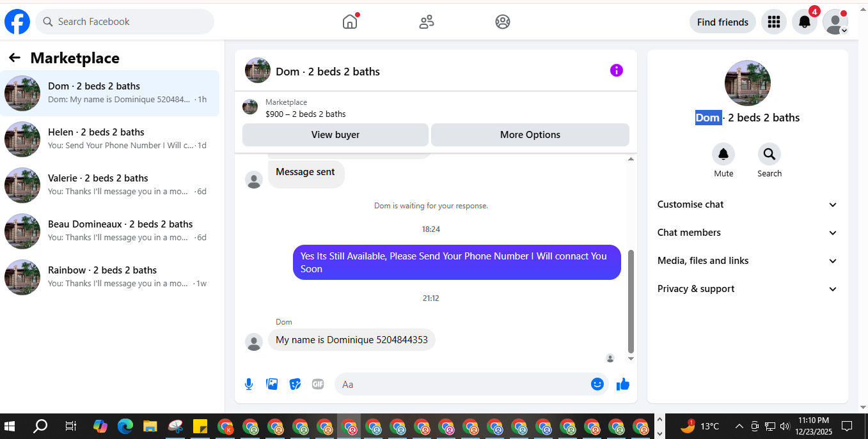Screen dimensions: 868x439
Task: Open the emoji picker in message box
Action: (x=597, y=384)
